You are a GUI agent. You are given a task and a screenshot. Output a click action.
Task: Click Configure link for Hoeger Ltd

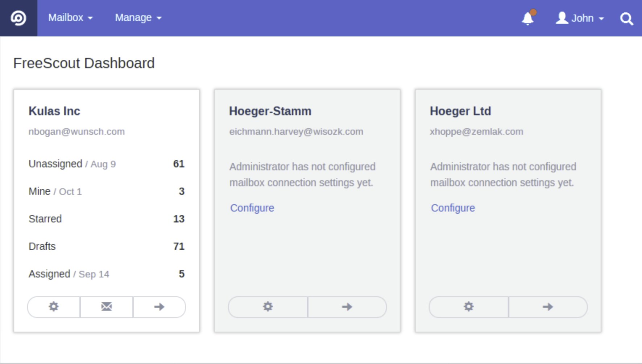(x=452, y=208)
